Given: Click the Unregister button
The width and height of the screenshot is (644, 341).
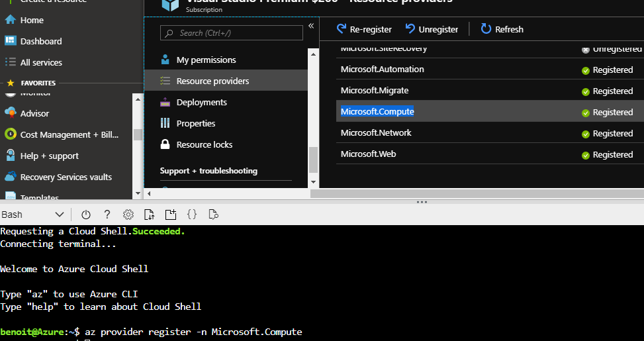Looking at the screenshot, I should pos(432,29).
